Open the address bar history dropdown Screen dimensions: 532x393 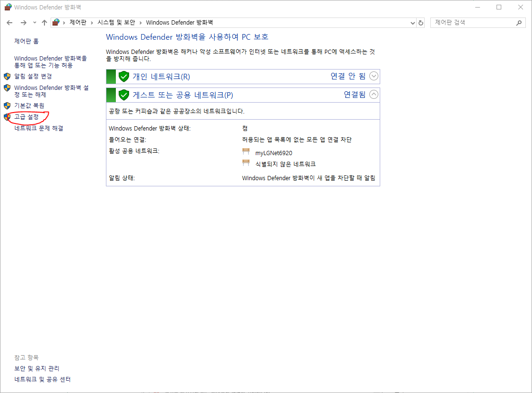pos(412,23)
